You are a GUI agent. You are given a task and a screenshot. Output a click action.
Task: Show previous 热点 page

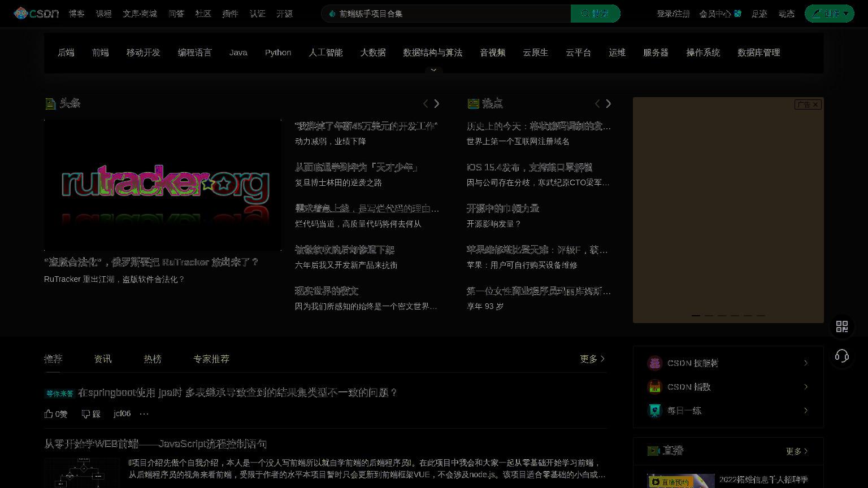pyautogui.click(x=597, y=103)
